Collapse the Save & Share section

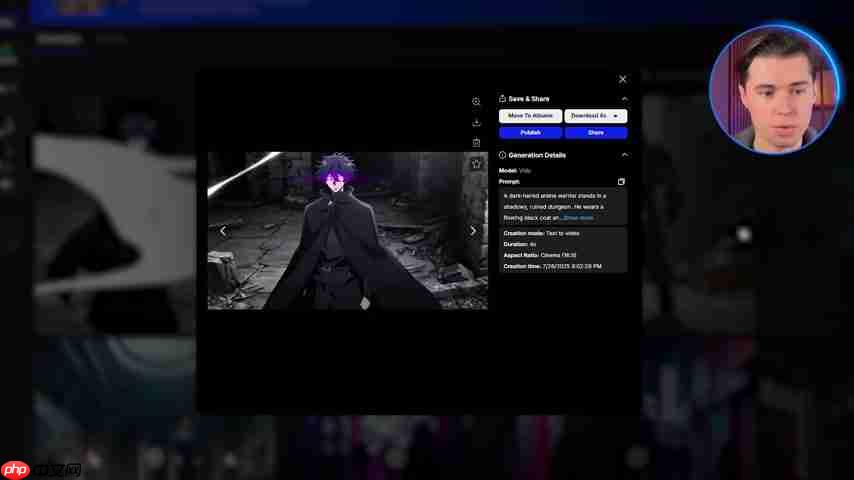(624, 99)
